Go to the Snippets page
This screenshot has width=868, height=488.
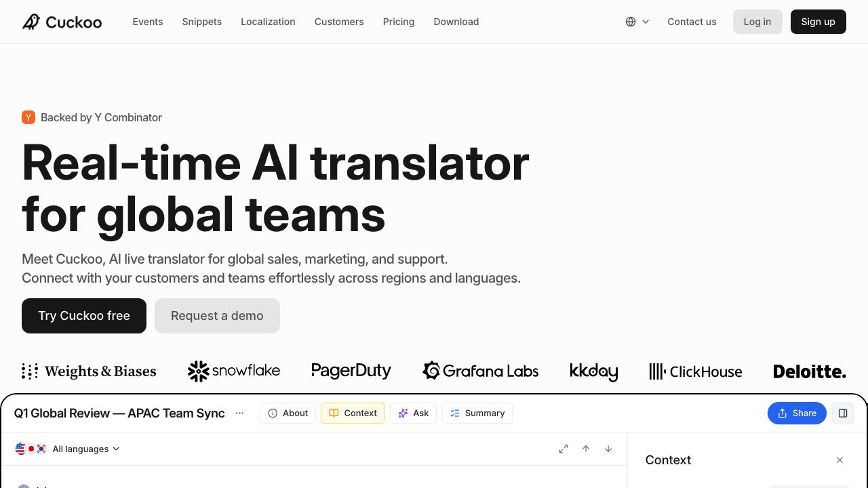pos(202,22)
